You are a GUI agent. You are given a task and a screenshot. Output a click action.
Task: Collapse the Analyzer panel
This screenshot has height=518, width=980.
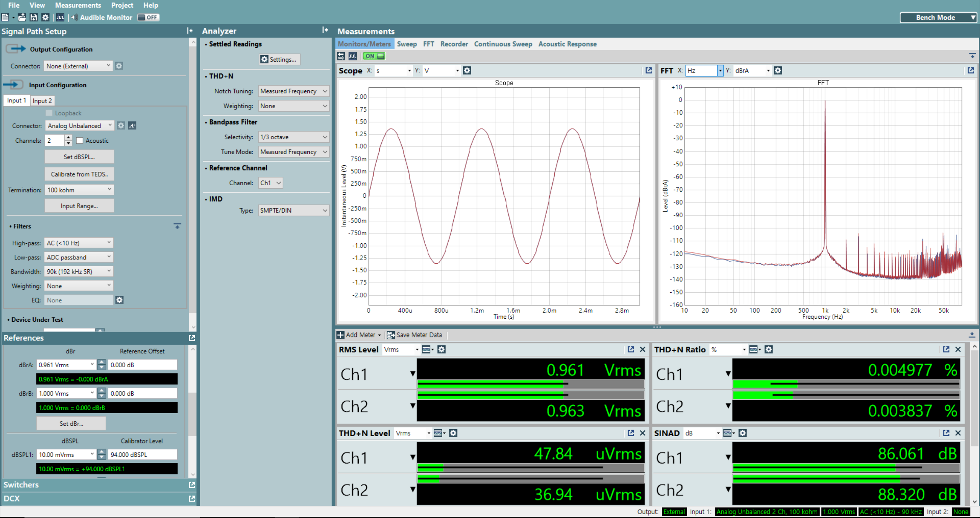[325, 30]
